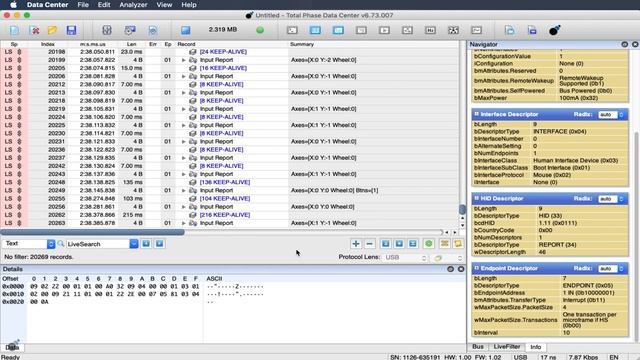The image size is (640, 360).
Task: Select the summary with Btns=[1]
Action: [x=334, y=191]
